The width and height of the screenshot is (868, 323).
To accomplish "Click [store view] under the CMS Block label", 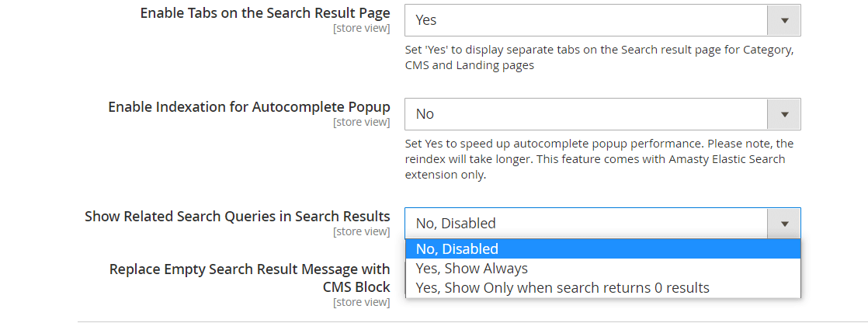I will pyautogui.click(x=361, y=302).
